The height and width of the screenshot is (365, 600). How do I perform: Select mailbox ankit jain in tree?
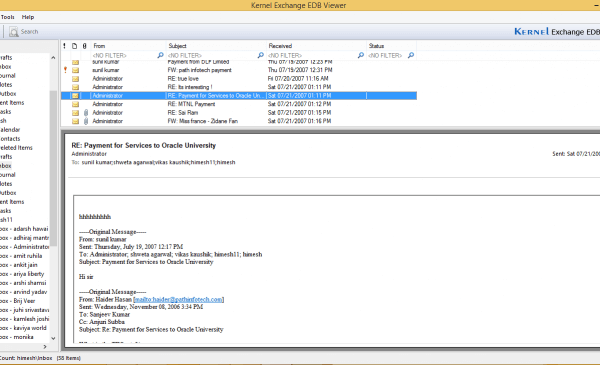(19, 265)
